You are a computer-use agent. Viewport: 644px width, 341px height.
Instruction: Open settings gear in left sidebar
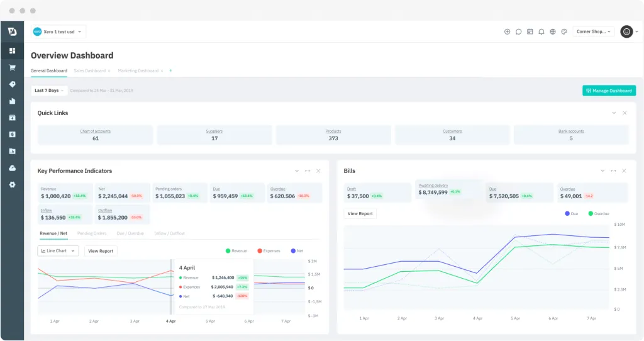(12, 184)
